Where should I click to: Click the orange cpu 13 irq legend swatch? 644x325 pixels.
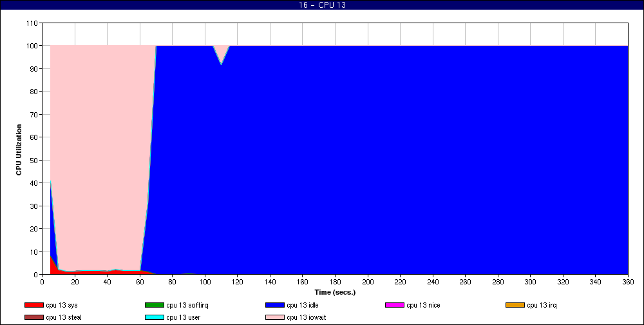pyautogui.click(x=515, y=305)
